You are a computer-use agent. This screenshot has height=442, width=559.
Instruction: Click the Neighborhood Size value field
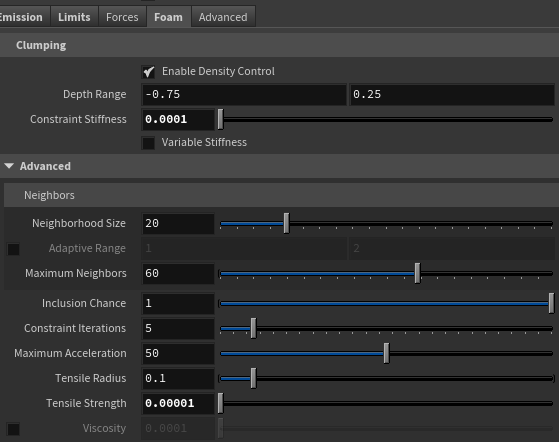[x=178, y=223]
